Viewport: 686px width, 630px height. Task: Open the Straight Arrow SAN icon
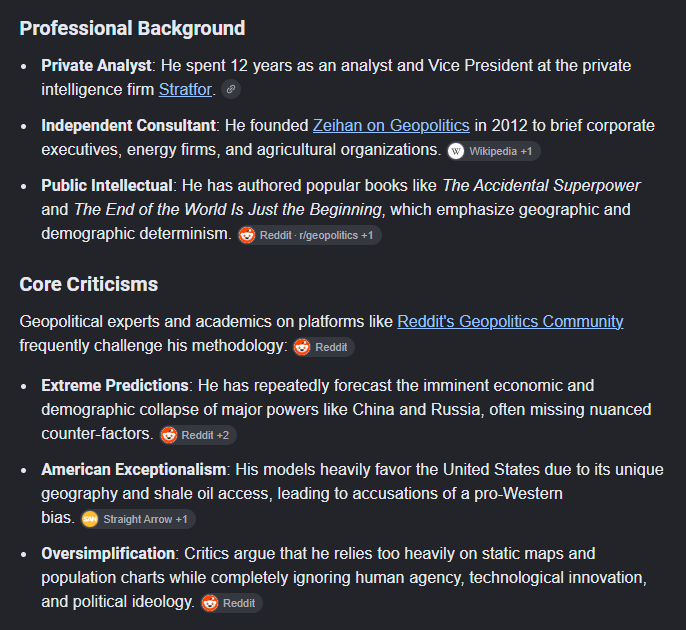click(90, 519)
